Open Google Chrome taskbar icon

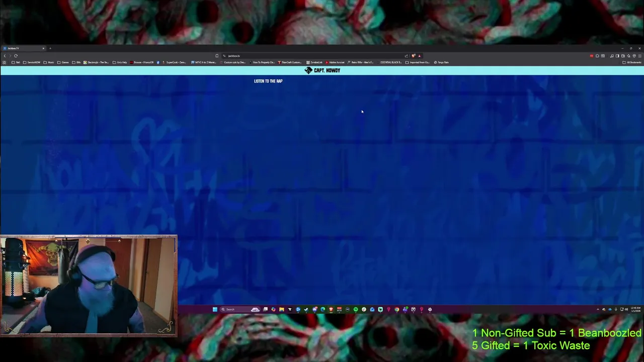point(397,309)
